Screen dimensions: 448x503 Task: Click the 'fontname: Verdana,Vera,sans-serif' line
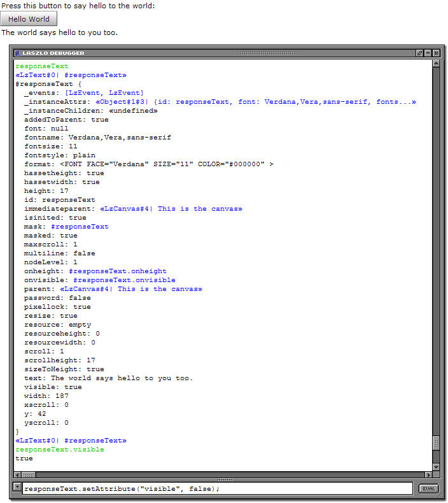(97, 138)
